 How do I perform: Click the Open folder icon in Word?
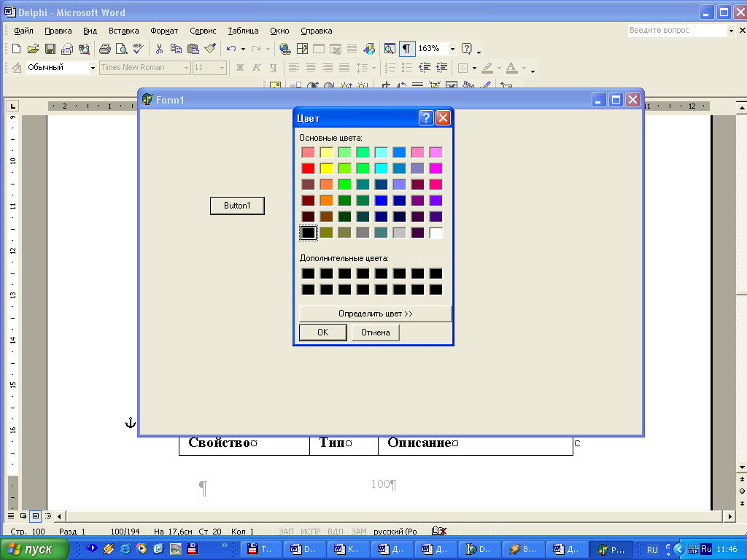pyautogui.click(x=34, y=49)
